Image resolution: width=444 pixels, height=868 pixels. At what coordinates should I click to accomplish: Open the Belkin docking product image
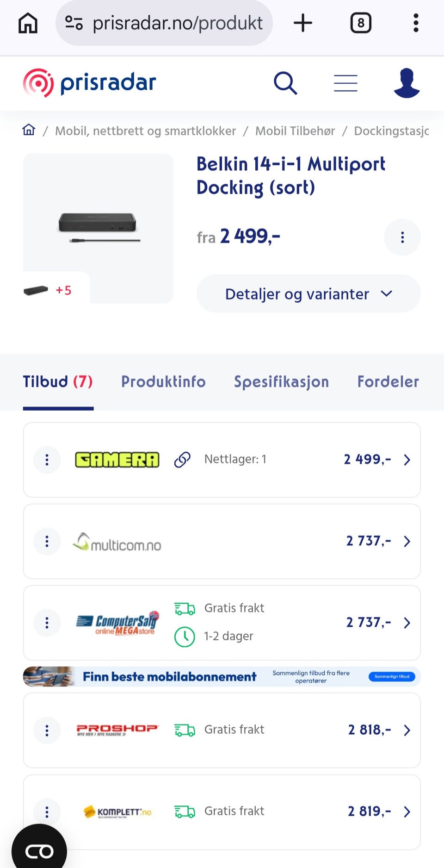[x=98, y=227]
